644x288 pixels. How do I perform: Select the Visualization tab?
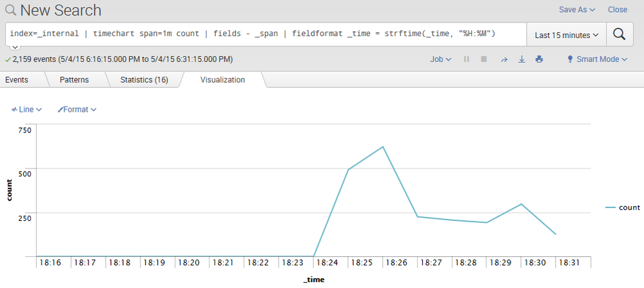(222, 80)
